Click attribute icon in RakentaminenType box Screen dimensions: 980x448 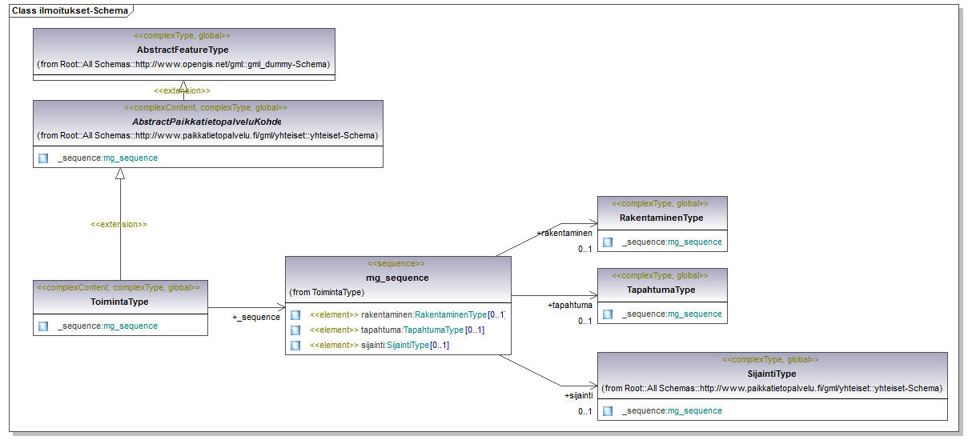608,242
